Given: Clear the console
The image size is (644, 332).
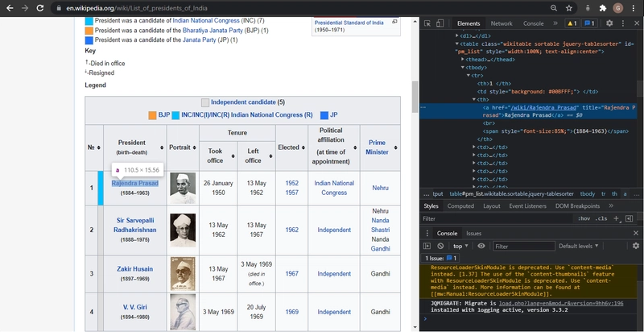Looking at the screenshot, I should pos(440,246).
